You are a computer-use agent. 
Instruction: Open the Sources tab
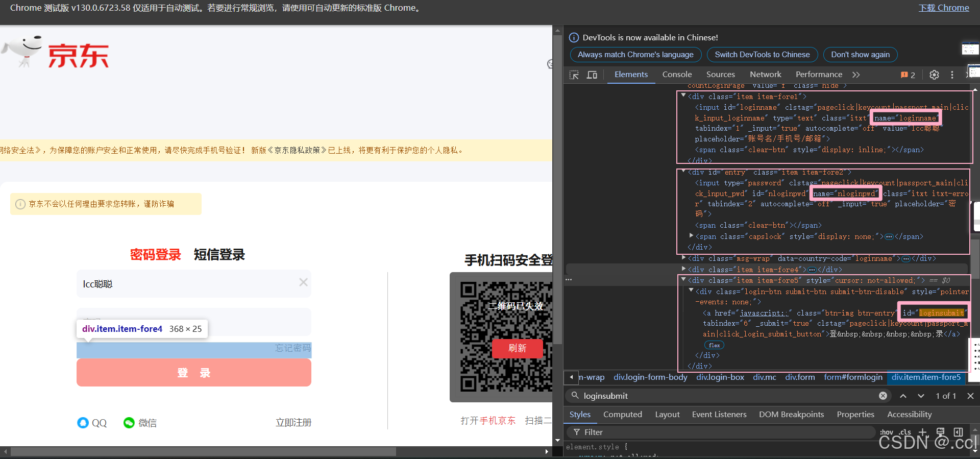(x=720, y=75)
